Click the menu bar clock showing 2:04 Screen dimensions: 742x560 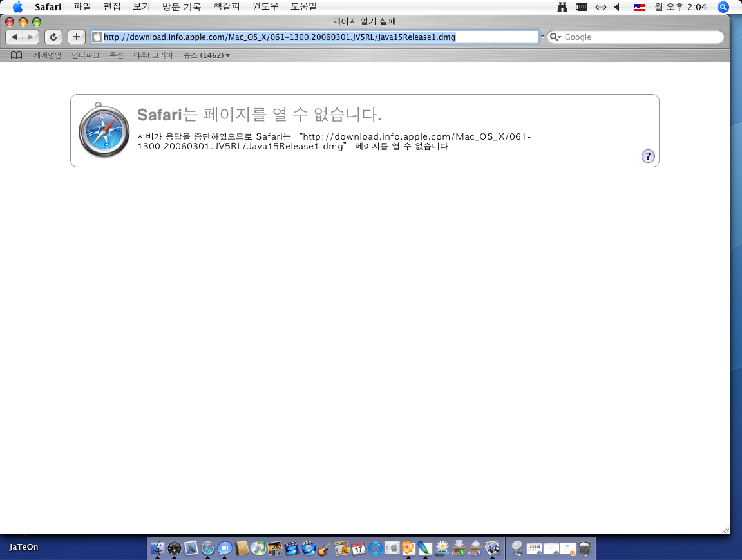(680, 6)
